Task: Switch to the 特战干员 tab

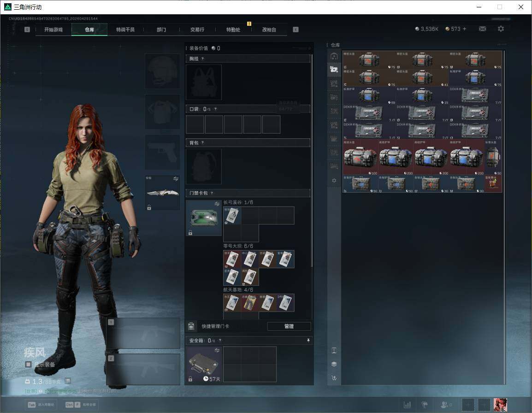Action: pyautogui.click(x=125, y=29)
